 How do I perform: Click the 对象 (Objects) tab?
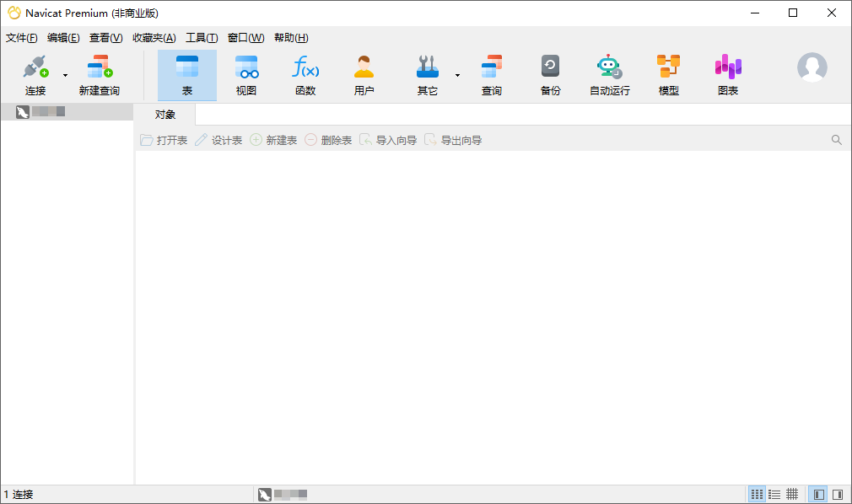pyautogui.click(x=165, y=115)
